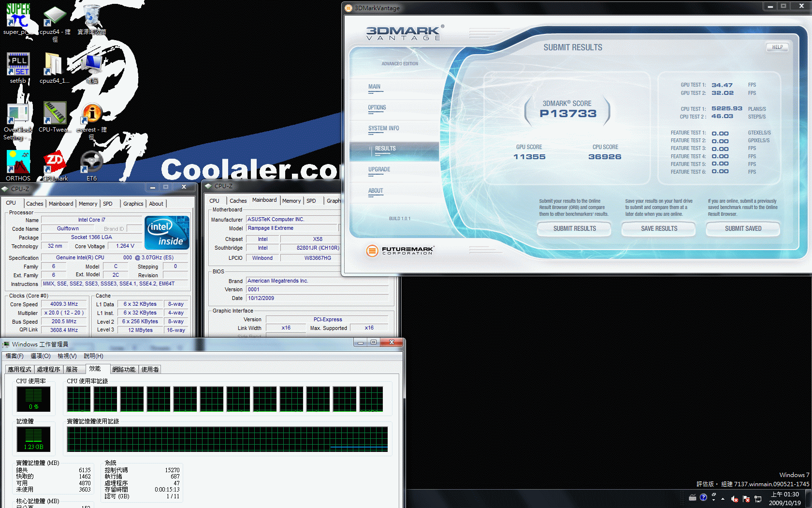
Task: Switch to Caches tab in right CPU-Z window
Action: coord(238,201)
